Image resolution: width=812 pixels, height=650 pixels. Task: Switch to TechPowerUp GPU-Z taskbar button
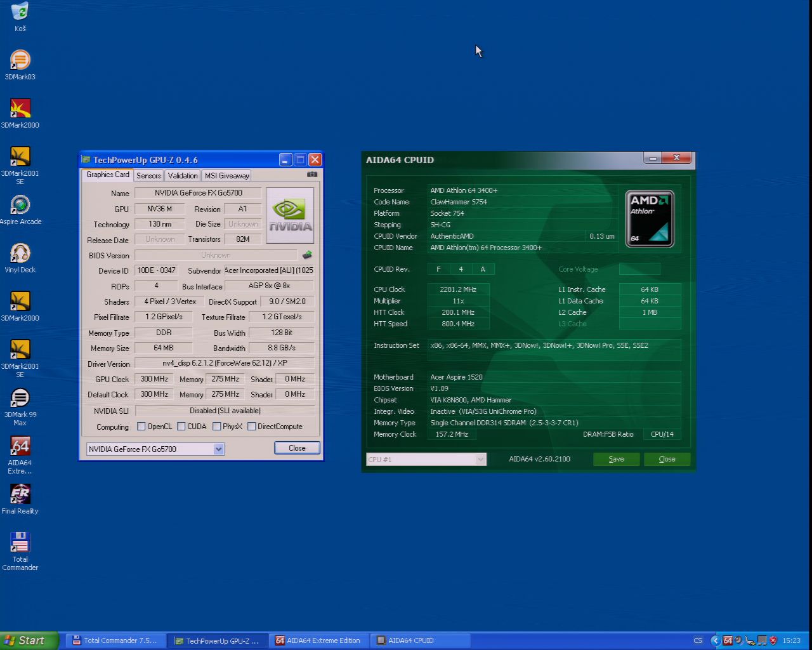217,640
